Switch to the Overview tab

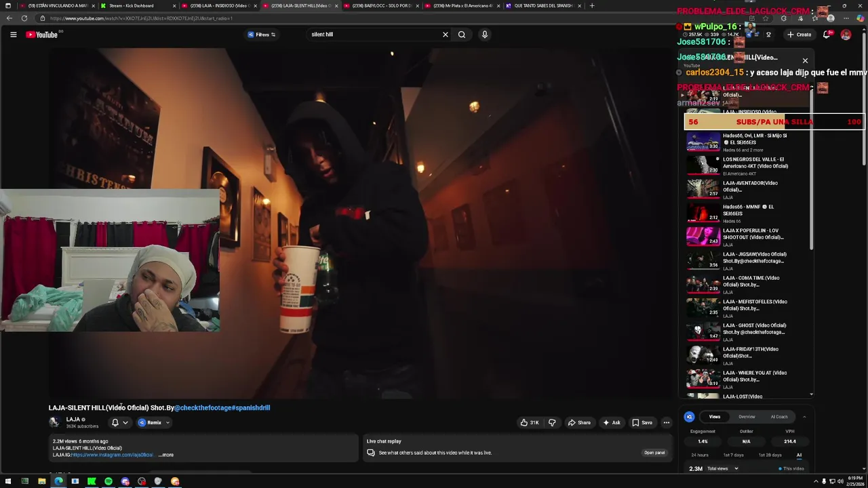747,417
